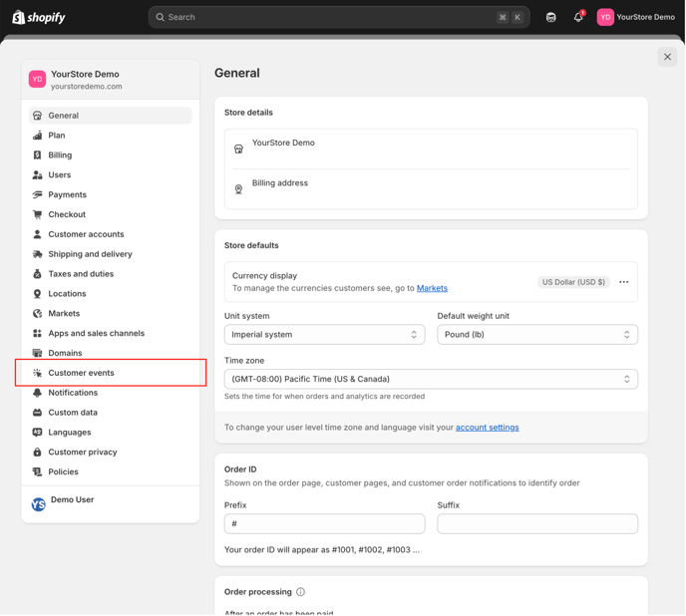
Task: Open Customer events settings
Action: click(111, 373)
